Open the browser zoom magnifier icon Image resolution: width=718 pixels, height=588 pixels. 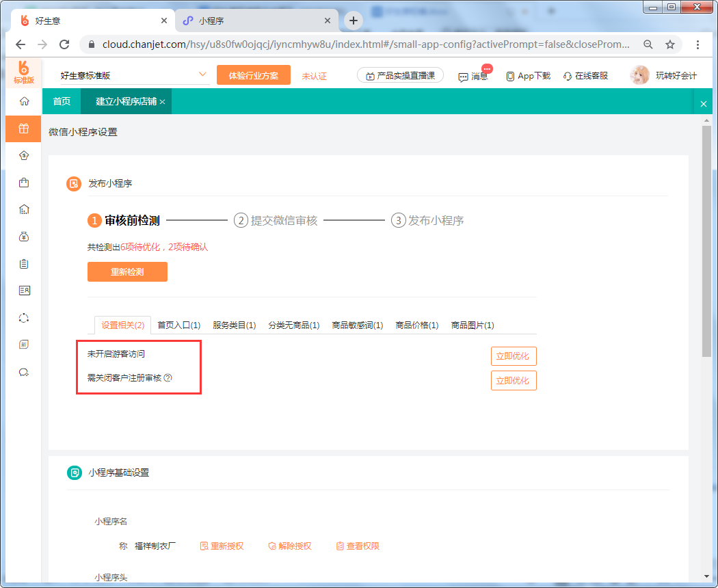[648, 44]
